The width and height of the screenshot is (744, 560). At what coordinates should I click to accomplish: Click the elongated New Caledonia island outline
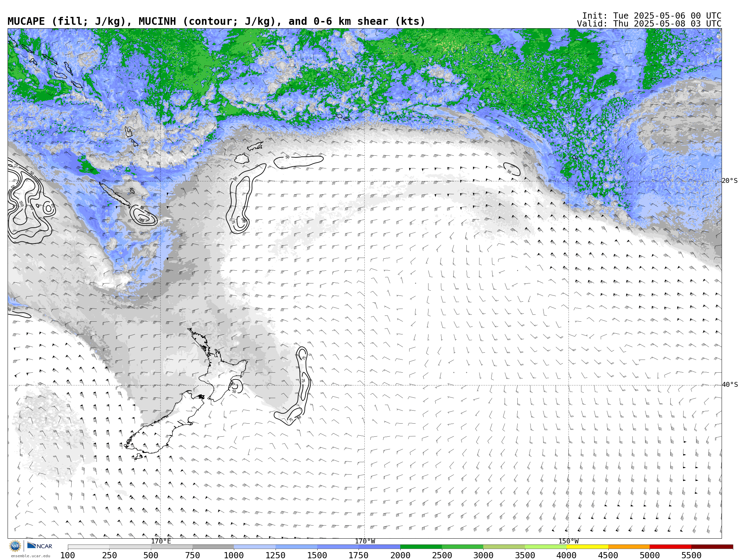(114, 194)
